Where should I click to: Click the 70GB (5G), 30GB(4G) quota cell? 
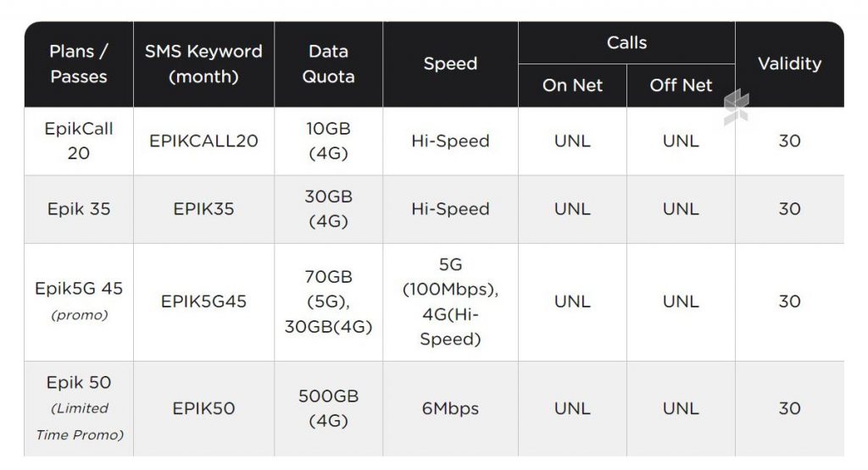tap(328, 302)
